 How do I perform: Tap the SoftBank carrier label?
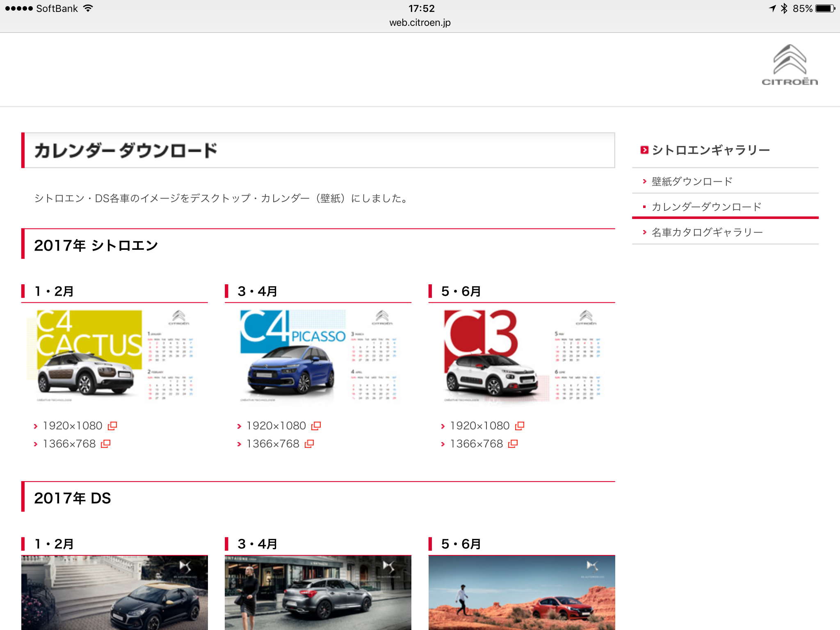click(57, 8)
